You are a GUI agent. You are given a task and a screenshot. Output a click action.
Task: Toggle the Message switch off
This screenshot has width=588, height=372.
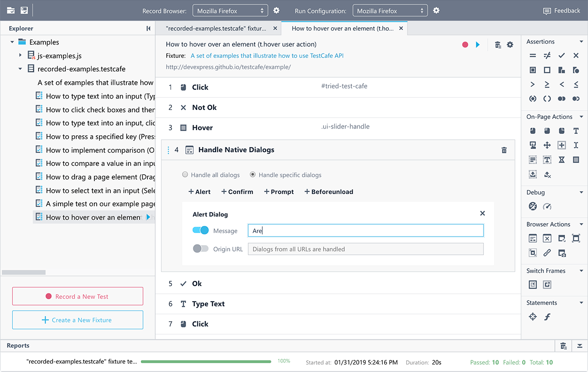(201, 231)
